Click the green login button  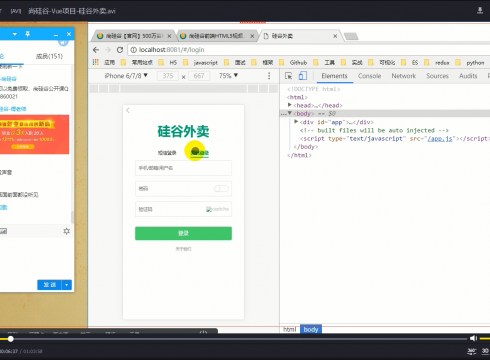183,233
